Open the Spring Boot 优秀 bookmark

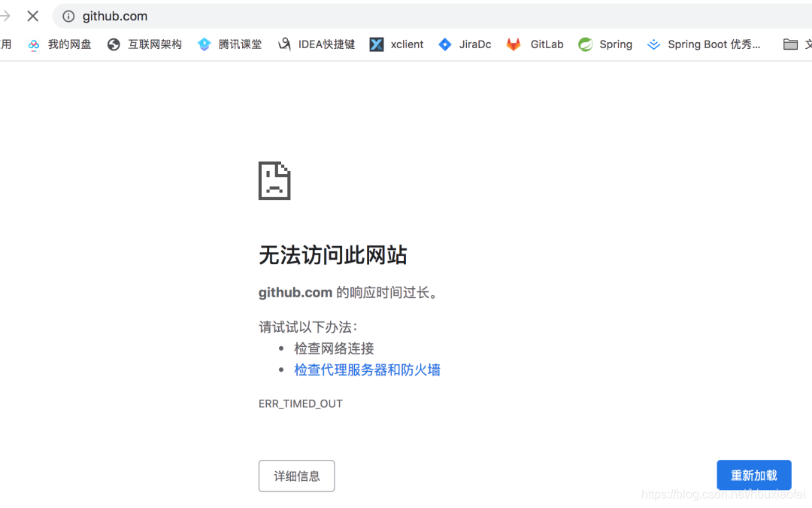click(x=704, y=44)
